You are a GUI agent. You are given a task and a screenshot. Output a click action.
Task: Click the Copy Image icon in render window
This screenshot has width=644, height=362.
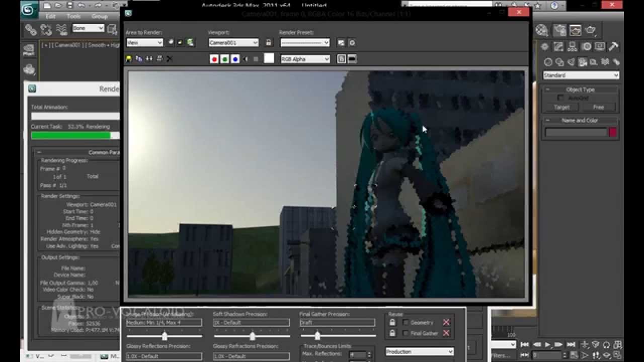[x=139, y=59]
